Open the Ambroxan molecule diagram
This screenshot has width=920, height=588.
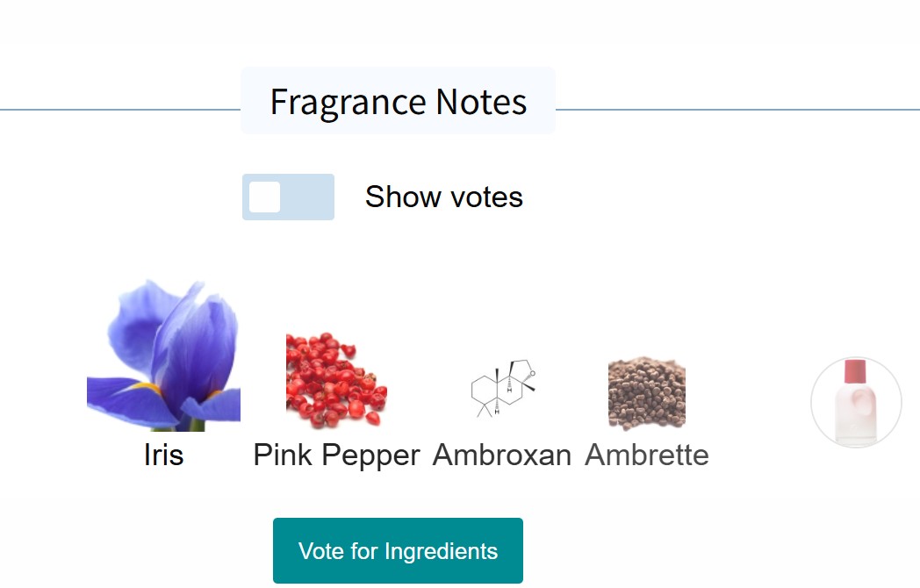click(x=502, y=390)
